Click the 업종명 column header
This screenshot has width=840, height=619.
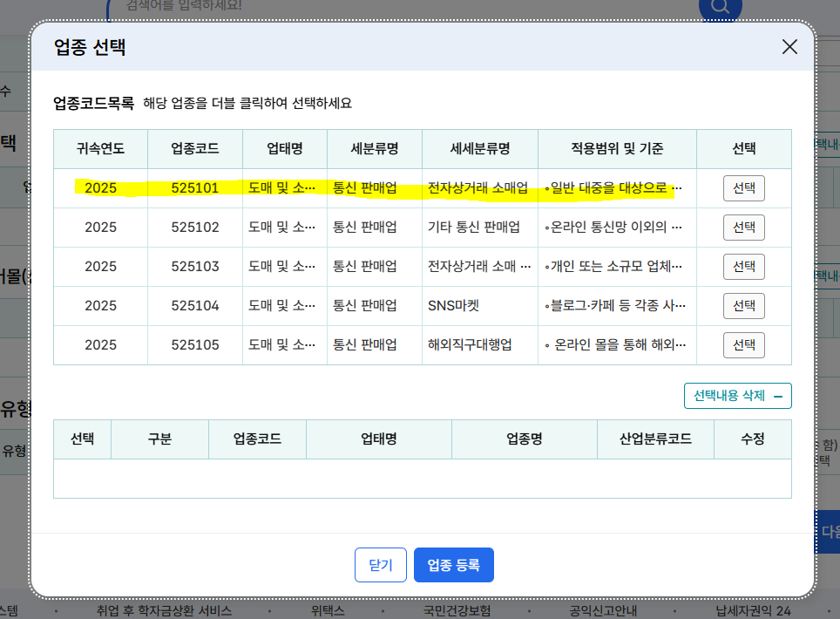[525, 439]
